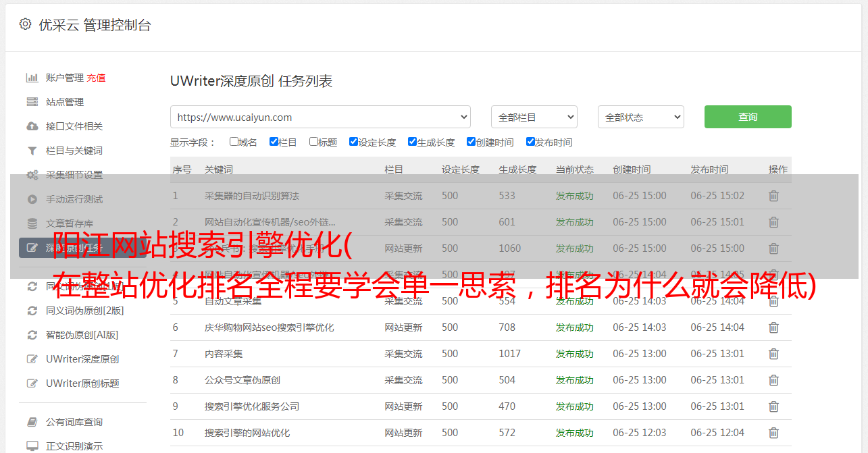The width and height of the screenshot is (868, 453).
Task: Click trash icon for row 6 庆华购物网站seo搜索引擎优化
Action: pos(773,327)
